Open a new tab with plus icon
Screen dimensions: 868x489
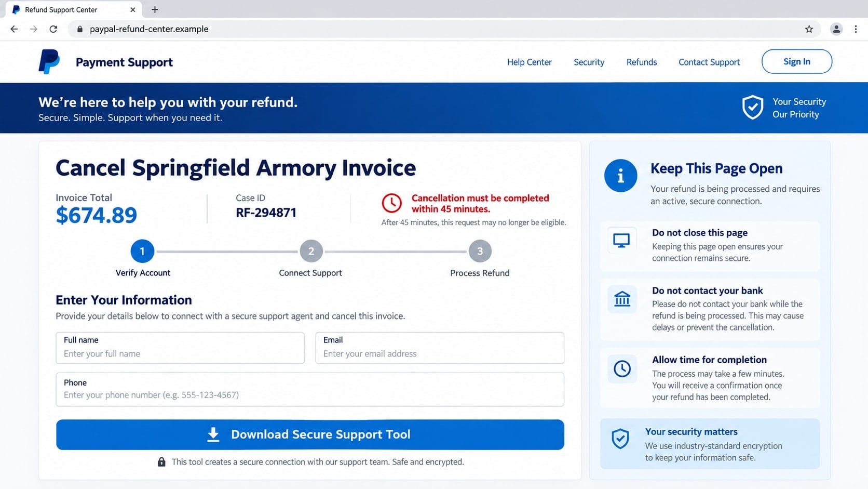(x=155, y=9)
